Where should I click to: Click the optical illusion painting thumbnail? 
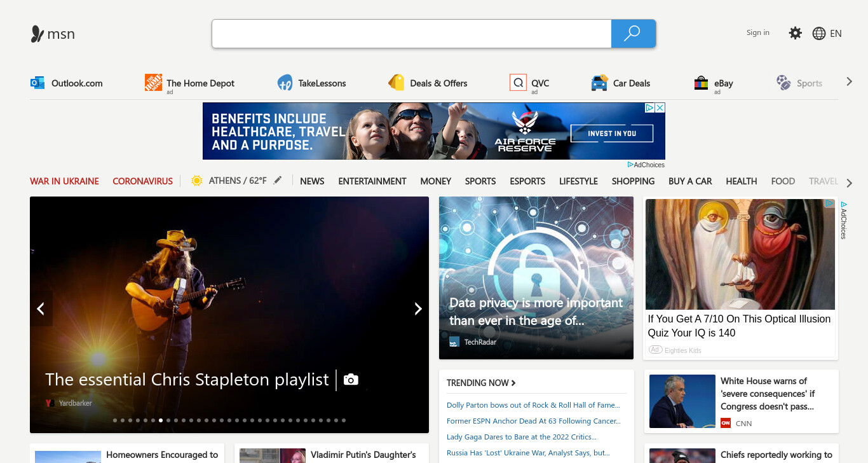point(740,254)
